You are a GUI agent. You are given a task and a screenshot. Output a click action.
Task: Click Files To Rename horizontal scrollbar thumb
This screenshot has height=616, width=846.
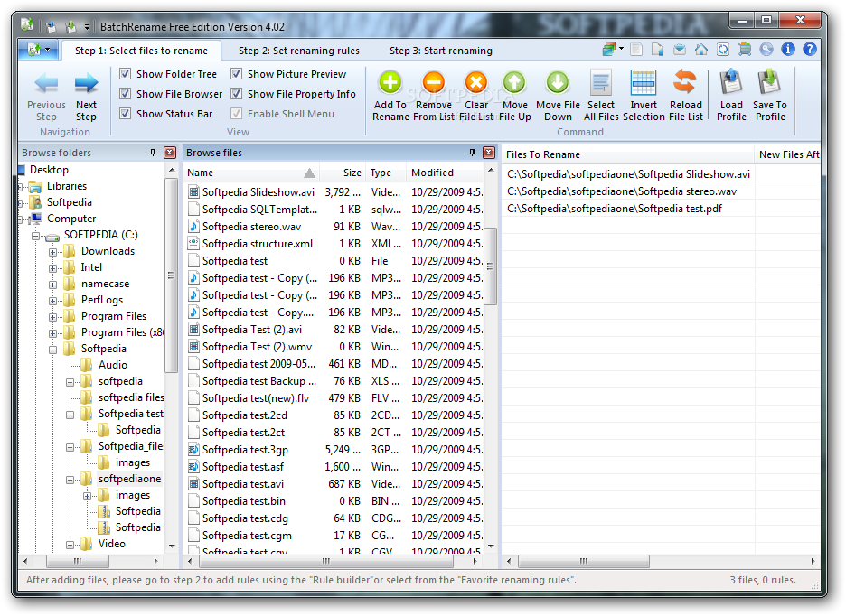tap(584, 562)
